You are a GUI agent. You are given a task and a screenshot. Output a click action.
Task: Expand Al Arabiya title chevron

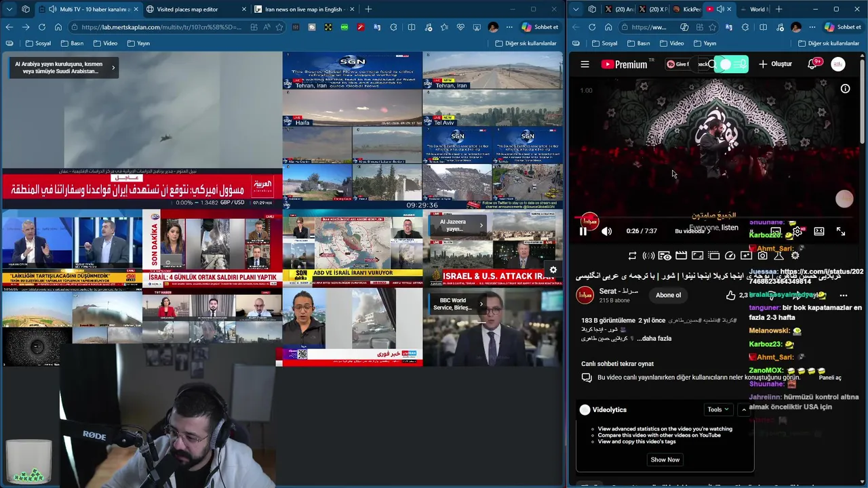[113, 67]
